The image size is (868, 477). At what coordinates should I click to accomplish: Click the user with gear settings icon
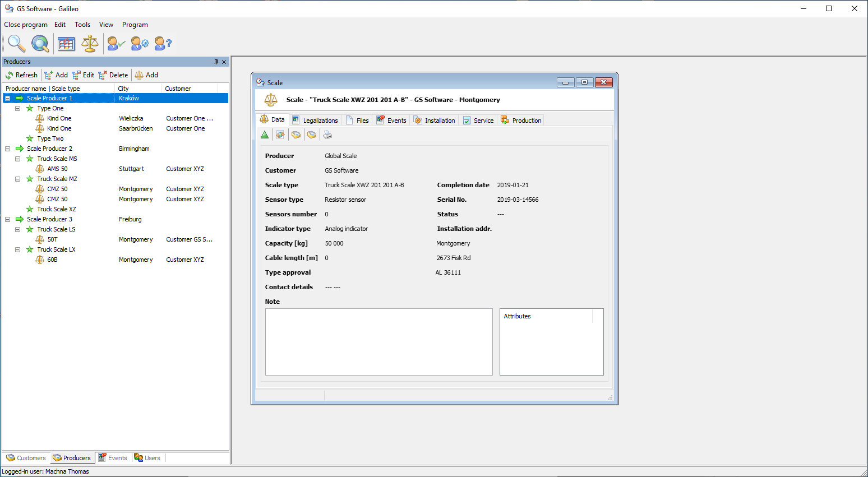(140, 43)
